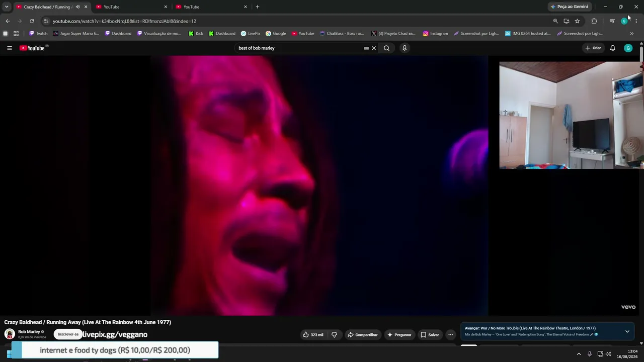This screenshot has width=644, height=362.
Task: Show hidden system tray icons
Action: (x=579, y=354)
